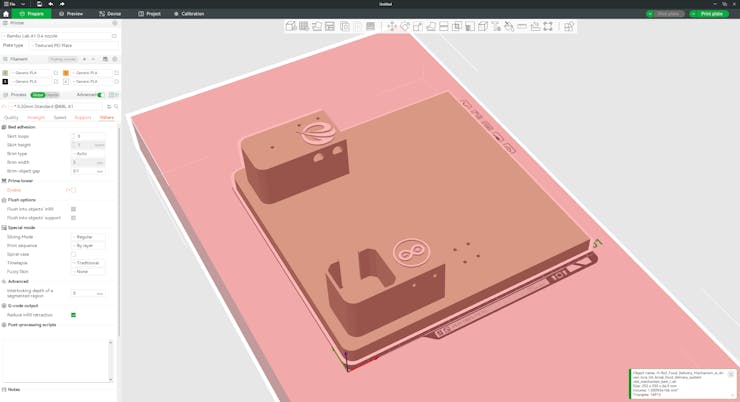Open the Strength settings tab

[36, 117]
